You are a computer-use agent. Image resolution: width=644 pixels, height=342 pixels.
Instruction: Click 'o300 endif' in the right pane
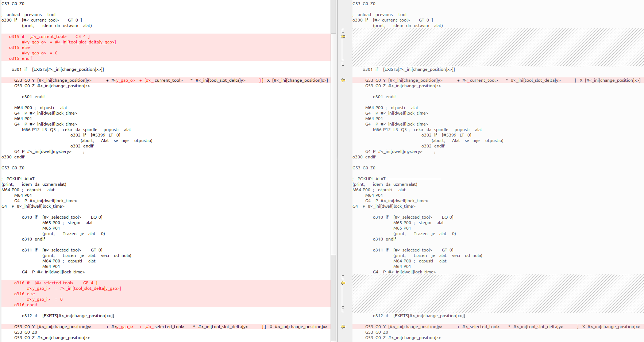click(x=364, y=157)
